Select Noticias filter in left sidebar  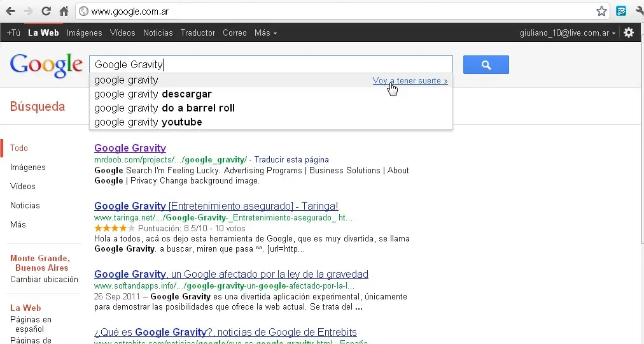tap(25, 206)
